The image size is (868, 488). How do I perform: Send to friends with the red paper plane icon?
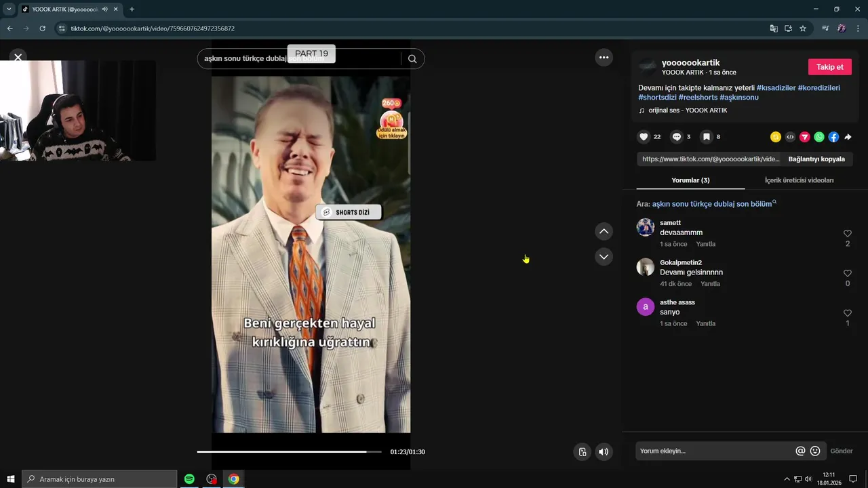coord(805,137)
